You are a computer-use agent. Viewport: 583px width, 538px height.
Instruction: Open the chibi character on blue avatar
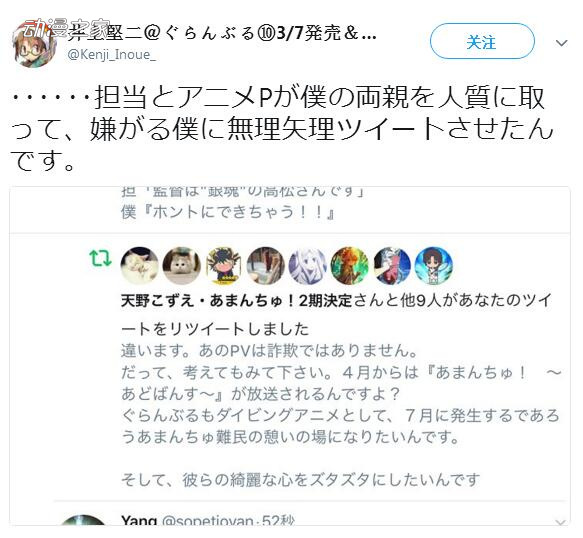point(434,265)
